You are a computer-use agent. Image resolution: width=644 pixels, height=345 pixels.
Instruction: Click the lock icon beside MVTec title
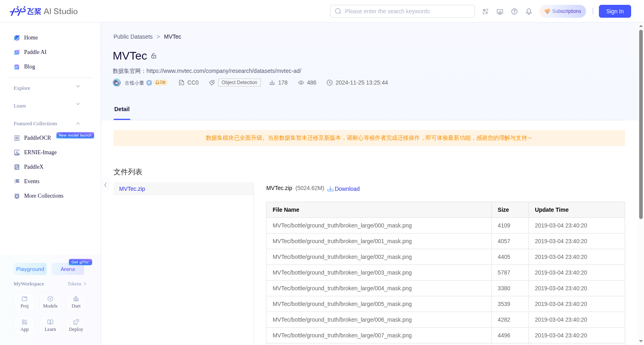point(154,56)
